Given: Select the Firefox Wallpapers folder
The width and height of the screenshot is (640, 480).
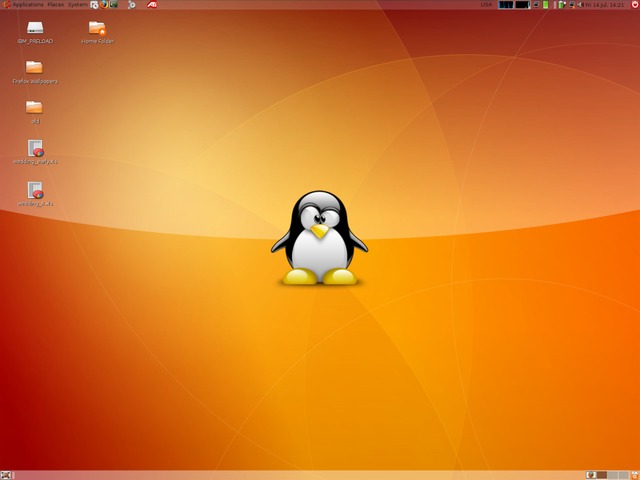Looking at the screenshot, I should pyautogui.click(x=34, y=68).
